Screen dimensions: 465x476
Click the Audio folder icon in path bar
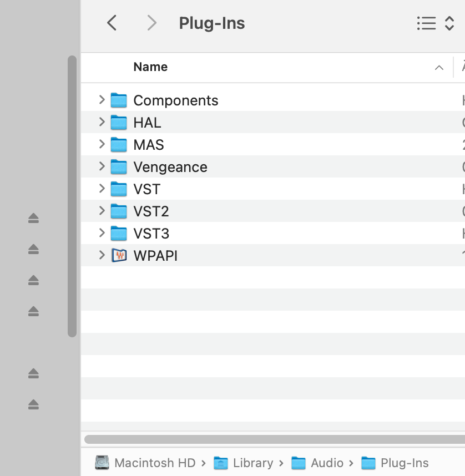[299, 463]
